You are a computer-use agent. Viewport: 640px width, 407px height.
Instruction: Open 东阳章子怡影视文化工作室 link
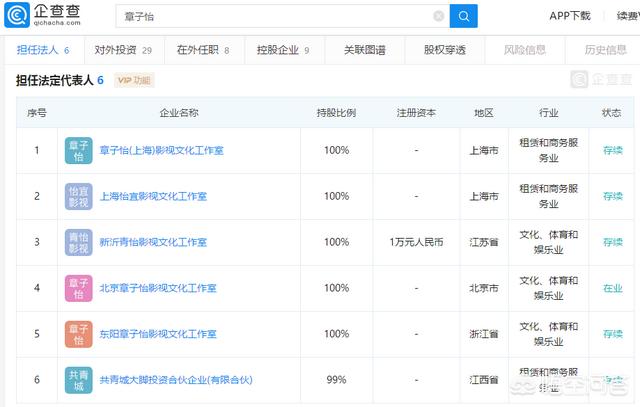158,334
